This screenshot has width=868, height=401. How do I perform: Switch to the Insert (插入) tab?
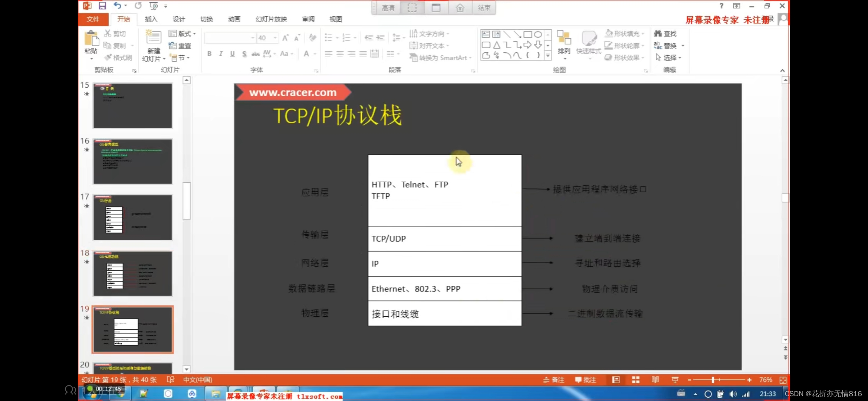(151, 19)
